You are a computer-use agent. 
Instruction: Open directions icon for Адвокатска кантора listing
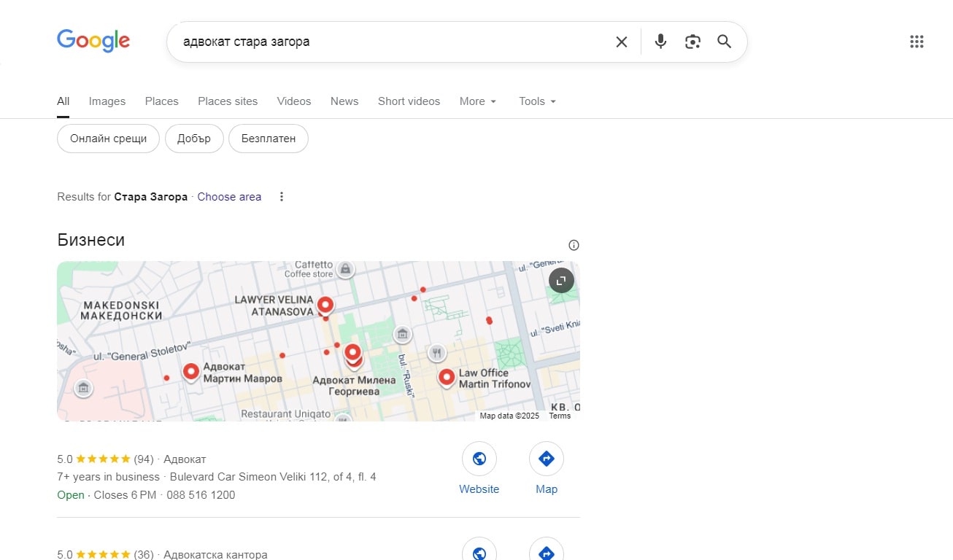tap(547, 549)
